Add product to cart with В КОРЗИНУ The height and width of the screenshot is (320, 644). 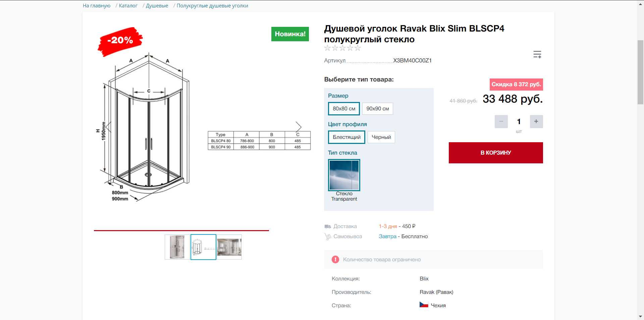(496, 153)
